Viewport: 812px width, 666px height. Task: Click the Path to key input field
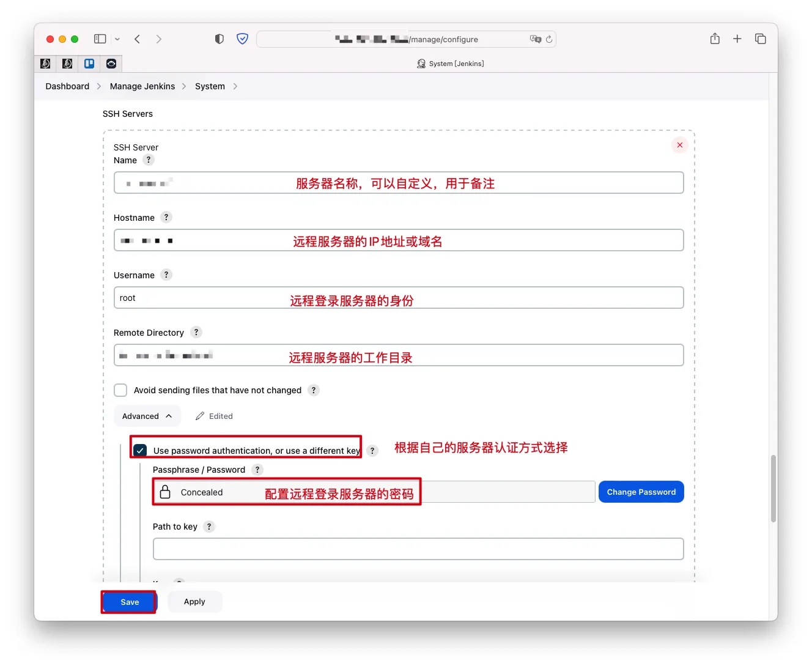pos(418,549)
